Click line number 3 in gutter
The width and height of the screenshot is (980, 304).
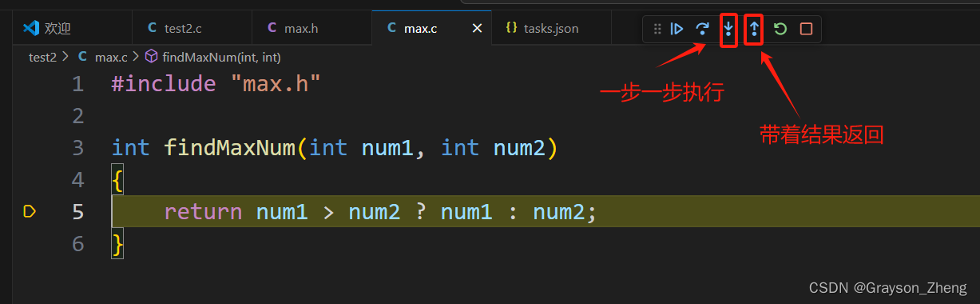click(x=77, y=147)
